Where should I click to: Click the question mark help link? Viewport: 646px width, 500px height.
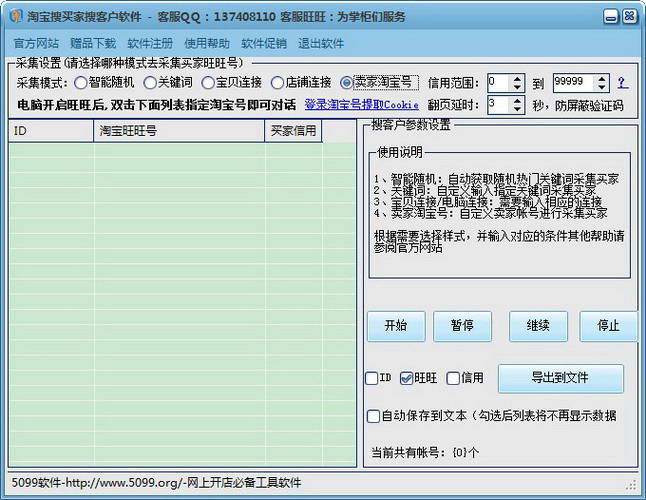tap(623, 83)
